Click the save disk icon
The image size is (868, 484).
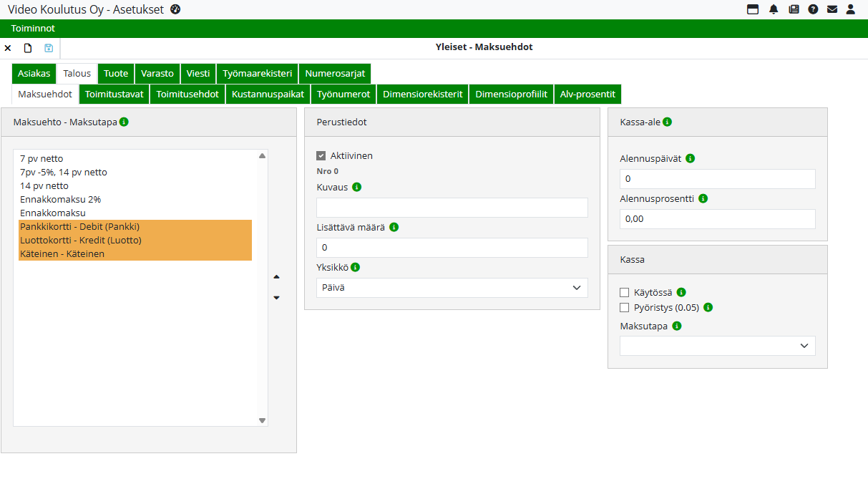49,48
